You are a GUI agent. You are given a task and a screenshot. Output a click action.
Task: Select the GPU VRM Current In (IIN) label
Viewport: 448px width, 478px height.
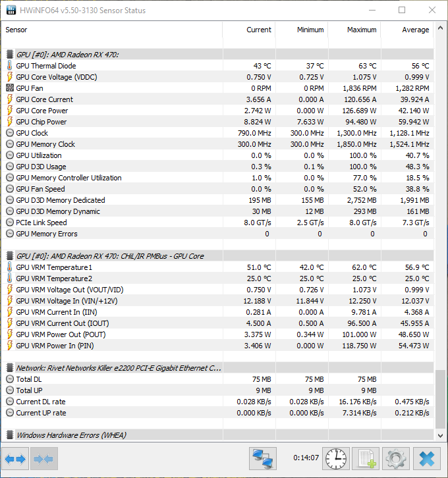click(57, 312)
